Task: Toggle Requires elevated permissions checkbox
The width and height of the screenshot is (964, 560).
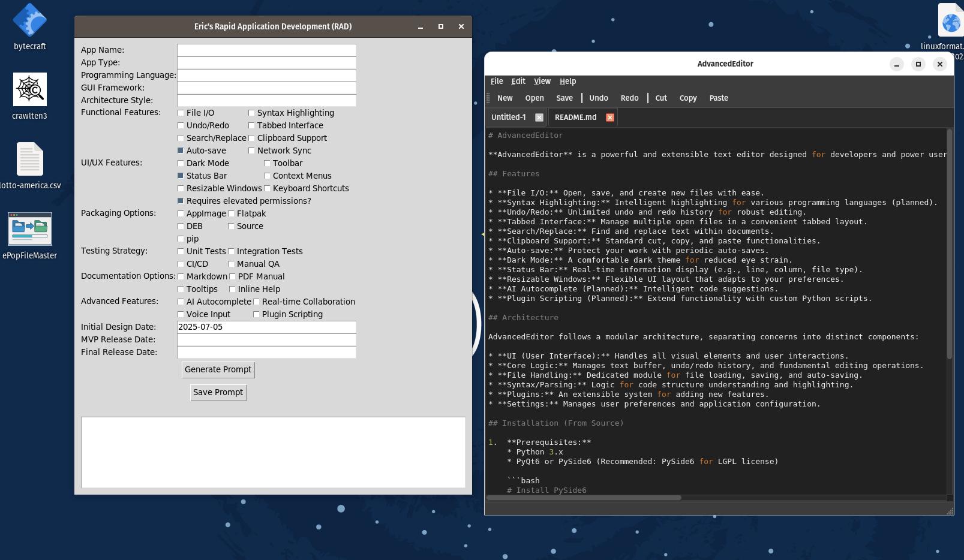Action: coord(181,201)
